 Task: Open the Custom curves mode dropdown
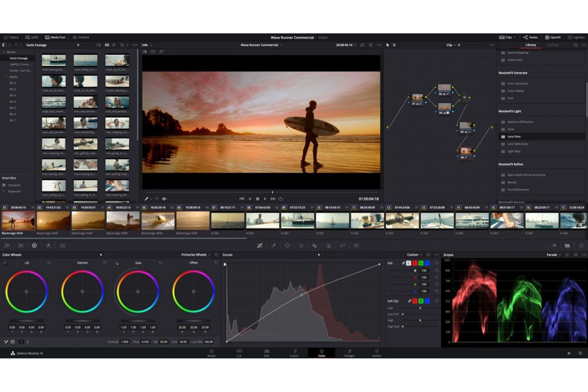415,254
